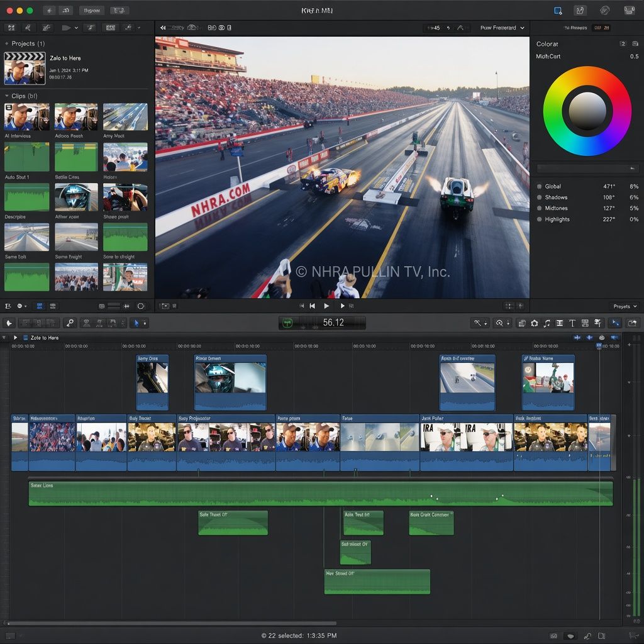This screenshot has height=644, width=644.
Task: Click the viewer overlay icon below the video
Action: tap(165, 306)
